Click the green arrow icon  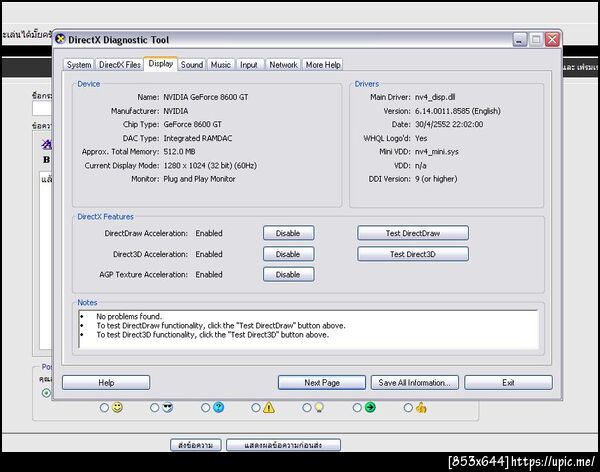click(370, 407)
